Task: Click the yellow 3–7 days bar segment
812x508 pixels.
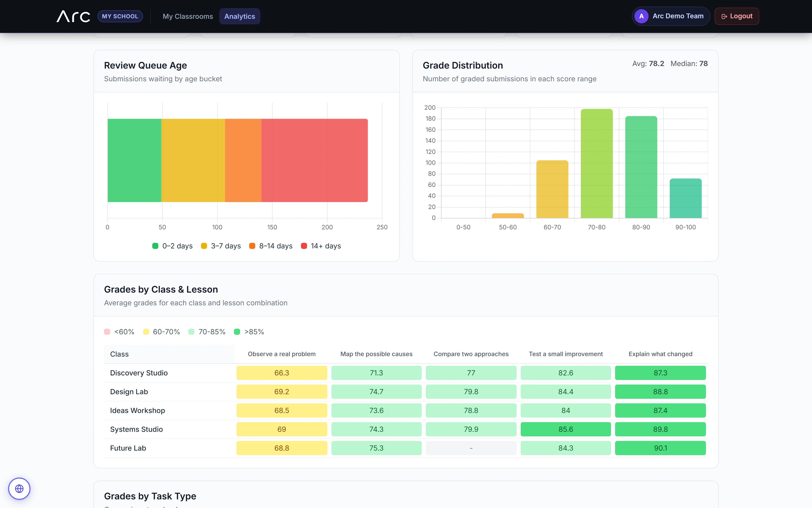Action: point(193,160)
